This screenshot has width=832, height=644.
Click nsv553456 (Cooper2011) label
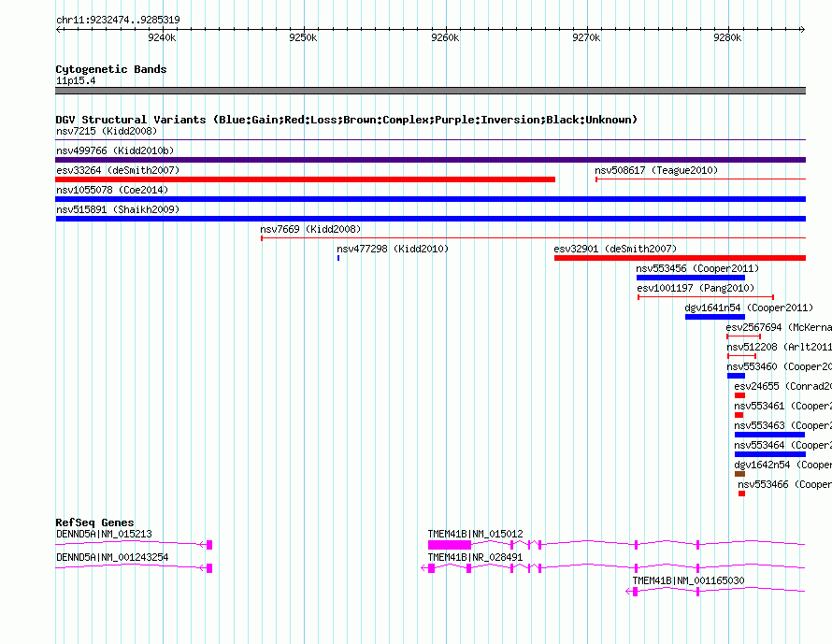697,268
